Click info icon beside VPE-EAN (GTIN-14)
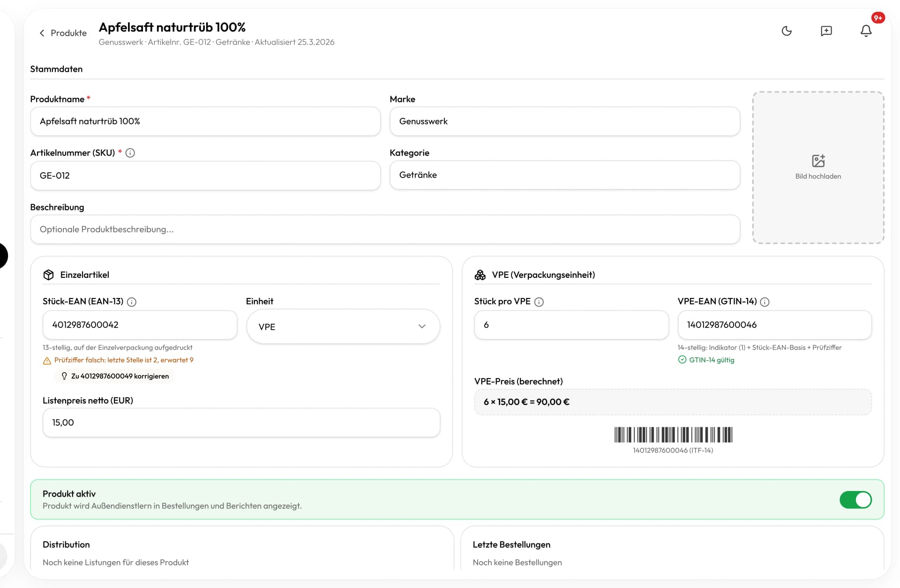This screenshot has height=588, width=900. point(765,302)
